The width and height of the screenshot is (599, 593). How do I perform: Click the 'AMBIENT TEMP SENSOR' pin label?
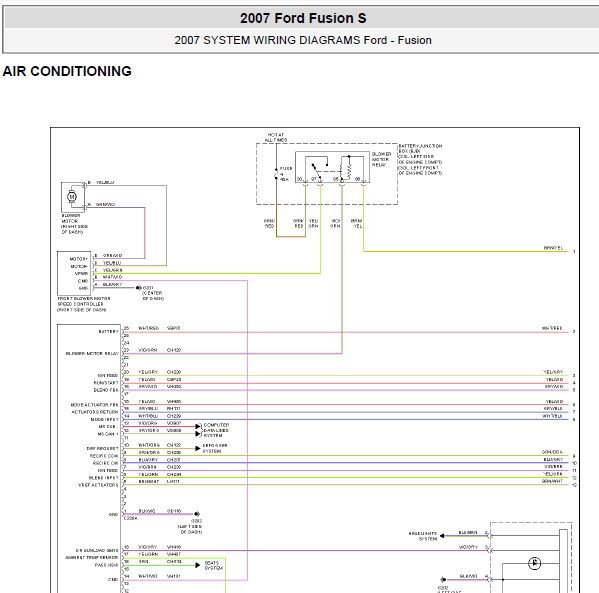point(91,557)
